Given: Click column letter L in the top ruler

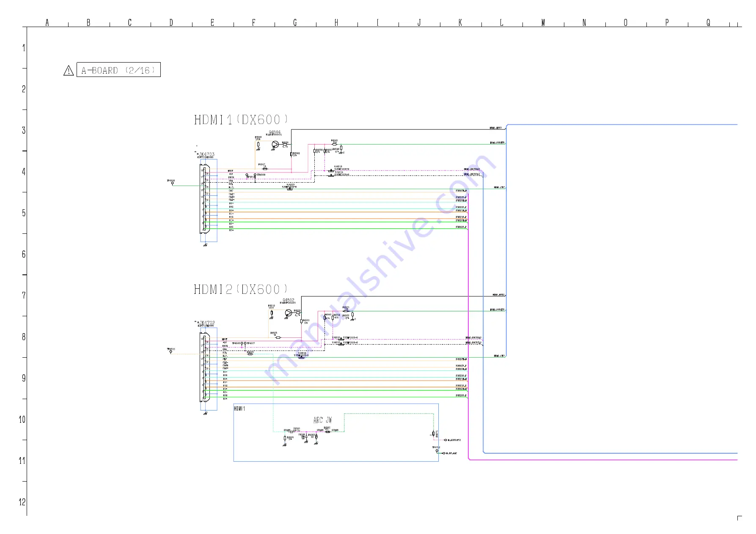Looking at the screenshot, I should (x=502, y=22).
